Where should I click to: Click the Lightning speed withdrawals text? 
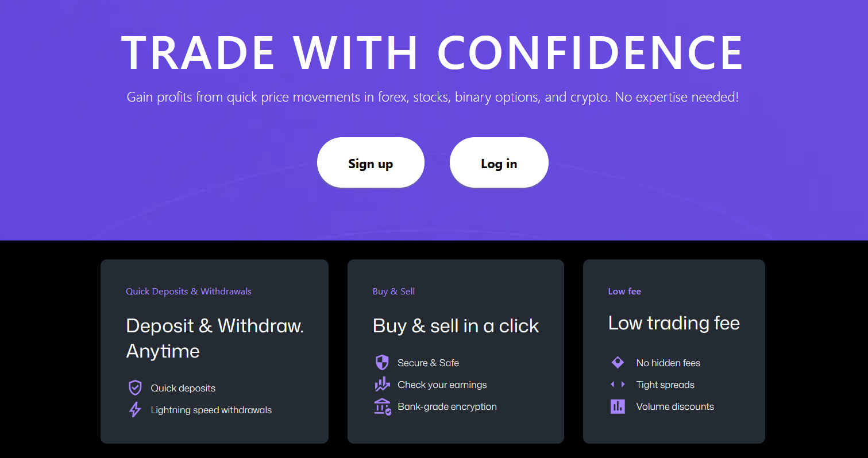[x=211, y=410]
